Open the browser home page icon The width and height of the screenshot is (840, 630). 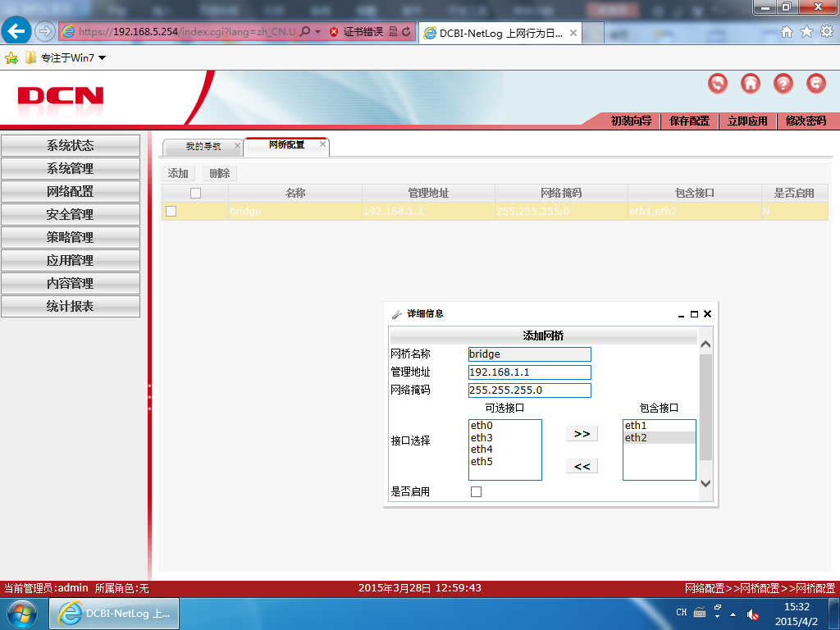(x=786, y=32)
